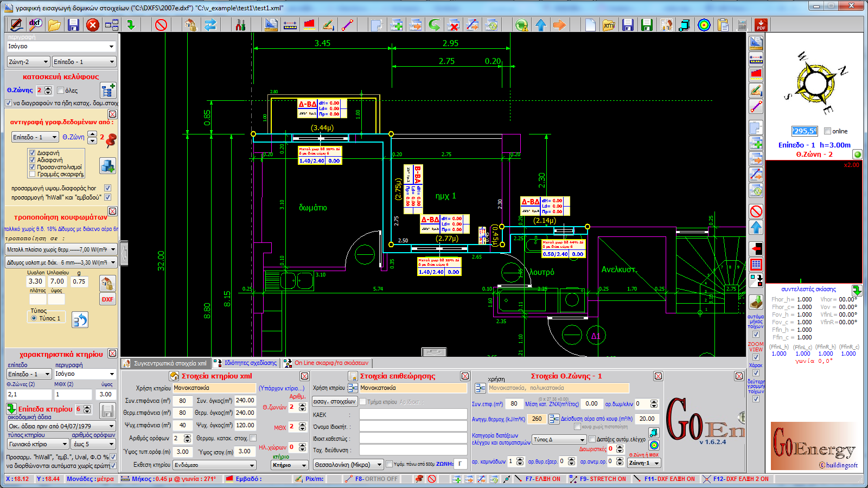Click the blue up arrow toolbar icon
The height and width of the screenshot is (488, 868).
[x=541, y=25]
